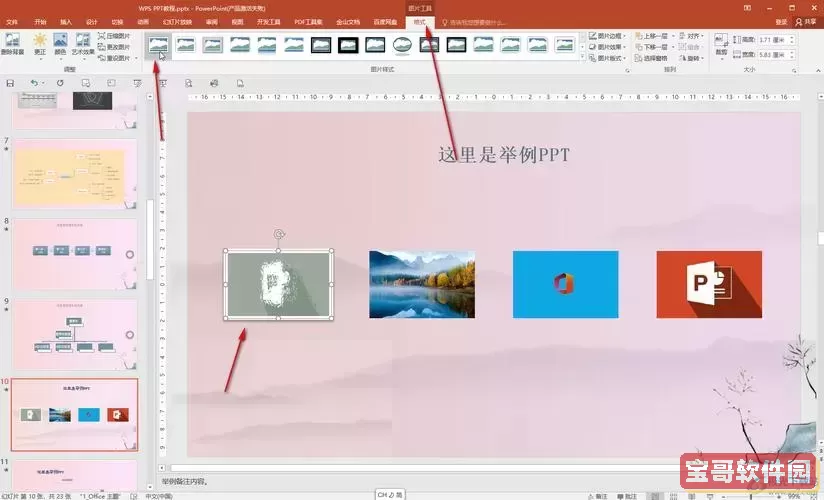Open Picture Effects (图片效果) dropdown
824x500 pixels.
coord(607,47)
